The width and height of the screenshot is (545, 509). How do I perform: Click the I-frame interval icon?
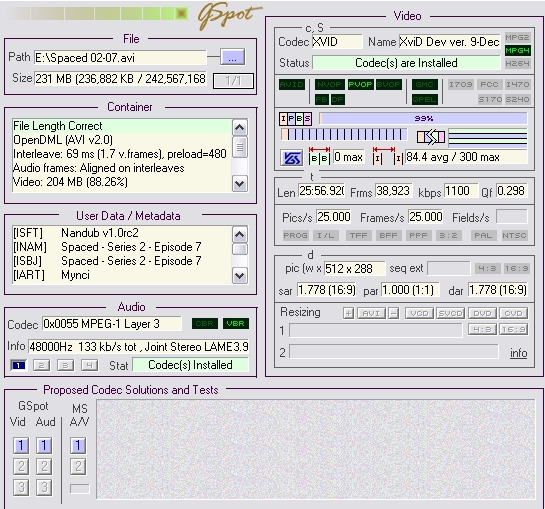[x=388, y=156]
